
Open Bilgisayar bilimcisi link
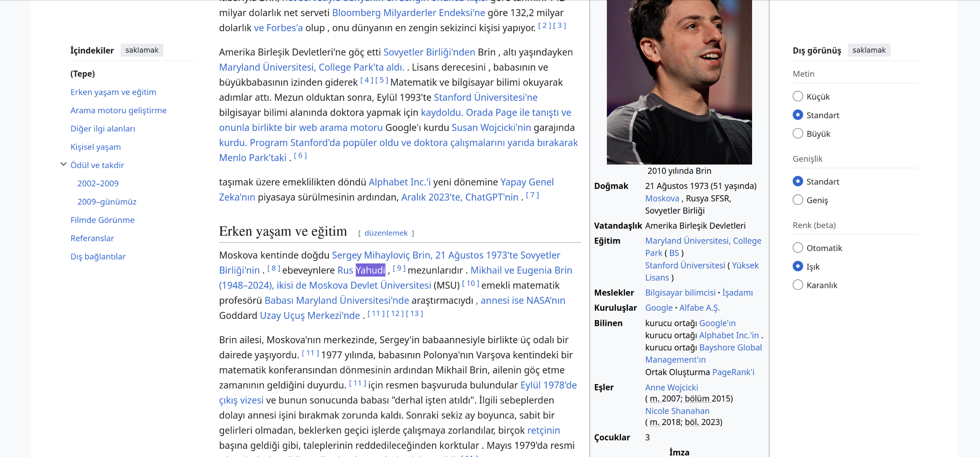tap(680, 293)
